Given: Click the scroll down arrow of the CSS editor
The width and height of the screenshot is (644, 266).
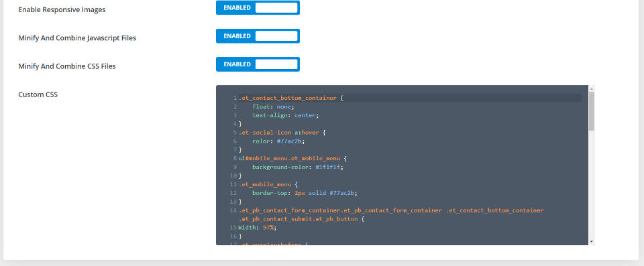Looking at the screenshot, I should (592, 242).
